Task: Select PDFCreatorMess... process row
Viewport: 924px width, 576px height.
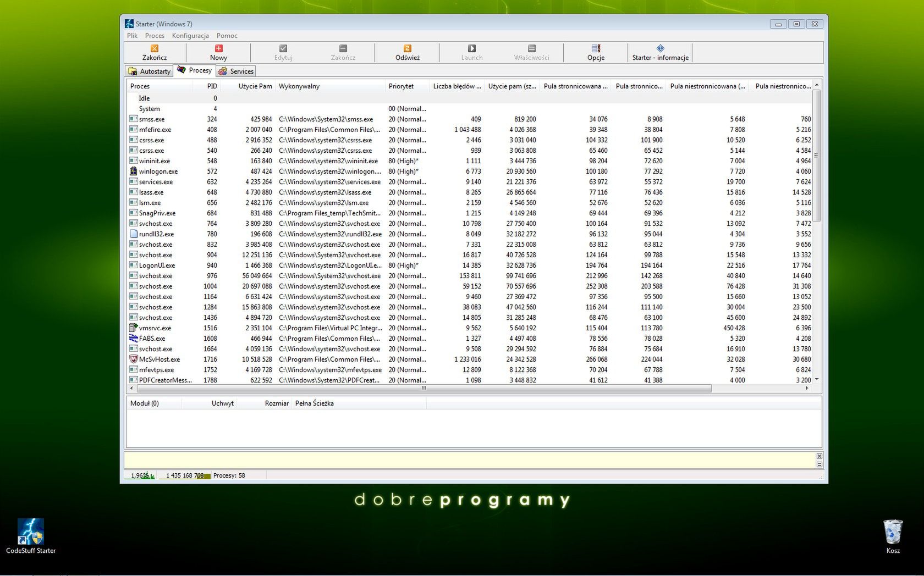Action: [470, 380]
